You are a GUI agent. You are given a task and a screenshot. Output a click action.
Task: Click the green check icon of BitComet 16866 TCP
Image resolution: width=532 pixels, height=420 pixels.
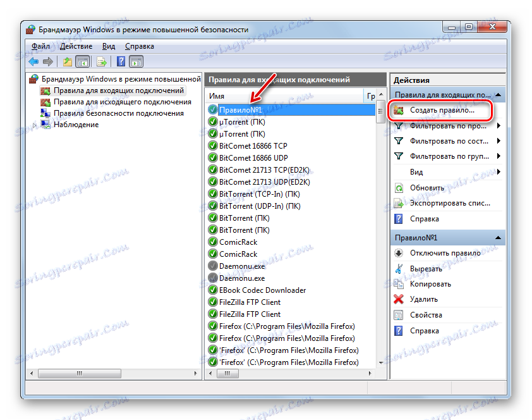pos(213,145)
